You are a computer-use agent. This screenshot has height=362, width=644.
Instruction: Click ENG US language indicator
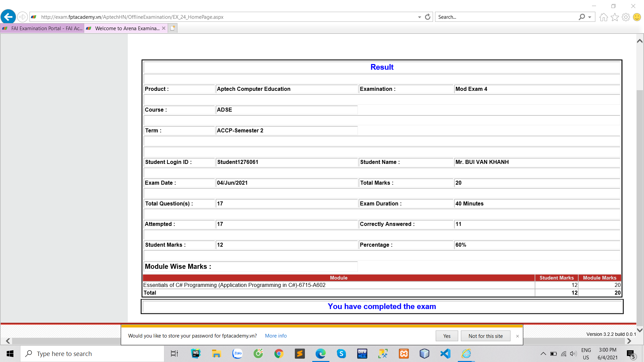click(586, 354)
